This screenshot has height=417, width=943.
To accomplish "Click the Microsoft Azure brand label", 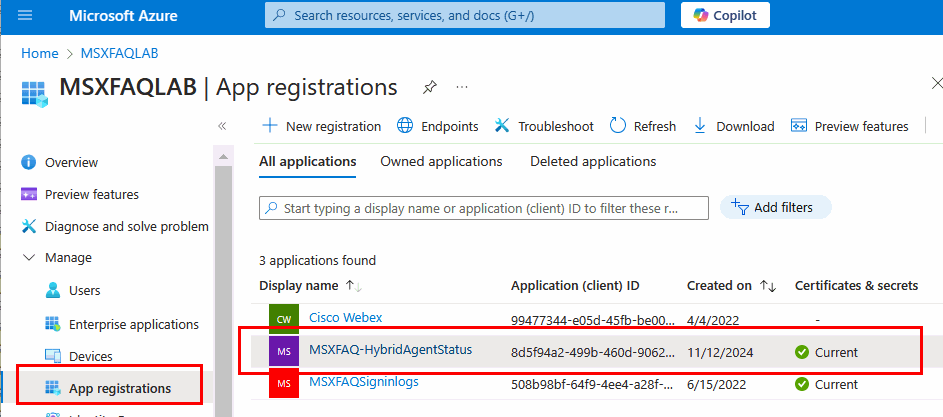I will [123, 15].
